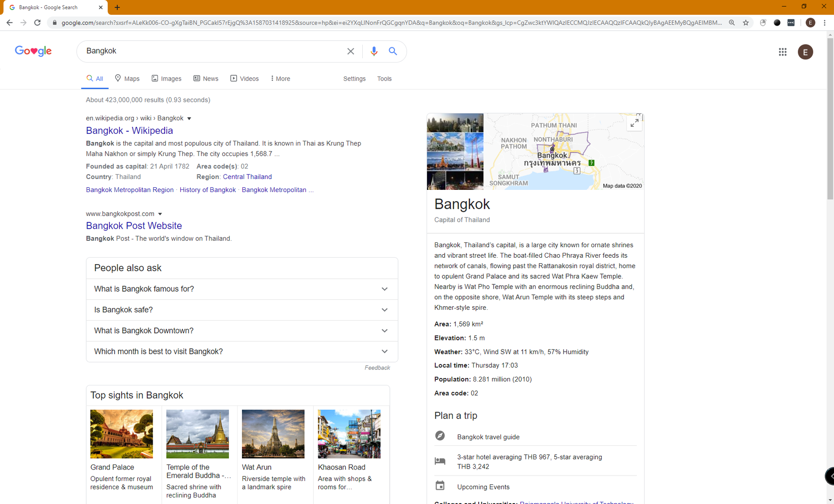Switch to the Videos results tab
This screenshot has width=834, height=504.
point(245,79)
